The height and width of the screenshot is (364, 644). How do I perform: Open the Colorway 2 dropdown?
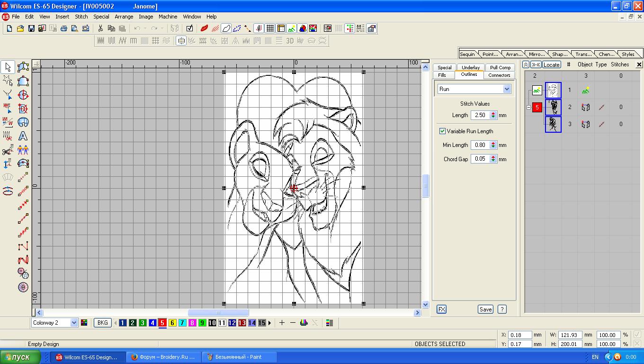[x=73, y=323]
